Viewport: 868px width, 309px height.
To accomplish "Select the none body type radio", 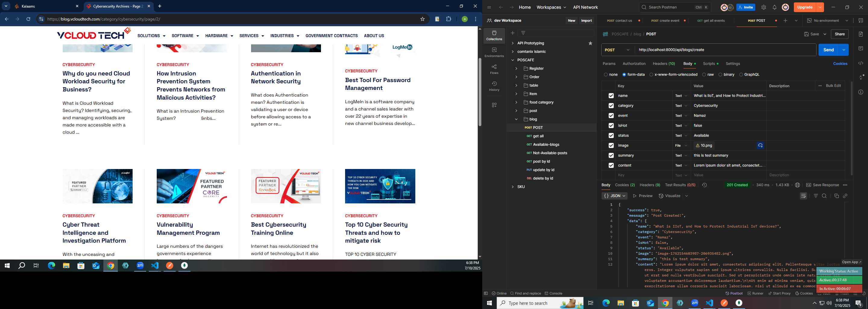I will tap(605, 75).
